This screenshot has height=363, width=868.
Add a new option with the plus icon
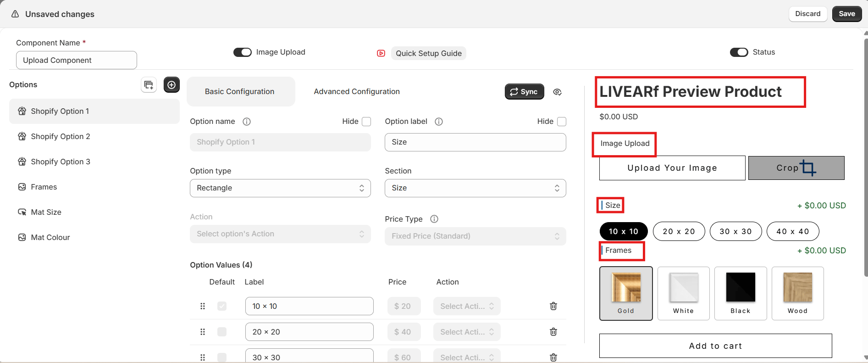tap(171, 85)
